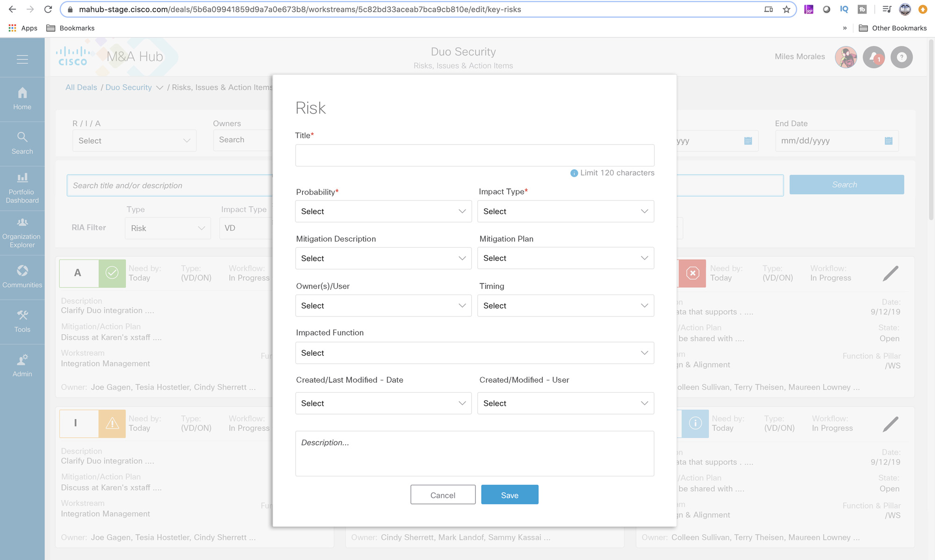Open the help question mark icon
This screenshot has height=560, width=935.
click(902, 57)
